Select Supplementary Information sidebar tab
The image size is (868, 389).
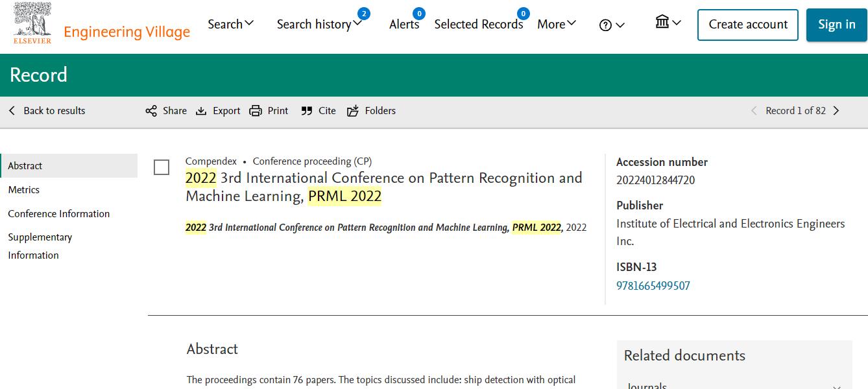point(40,246)
